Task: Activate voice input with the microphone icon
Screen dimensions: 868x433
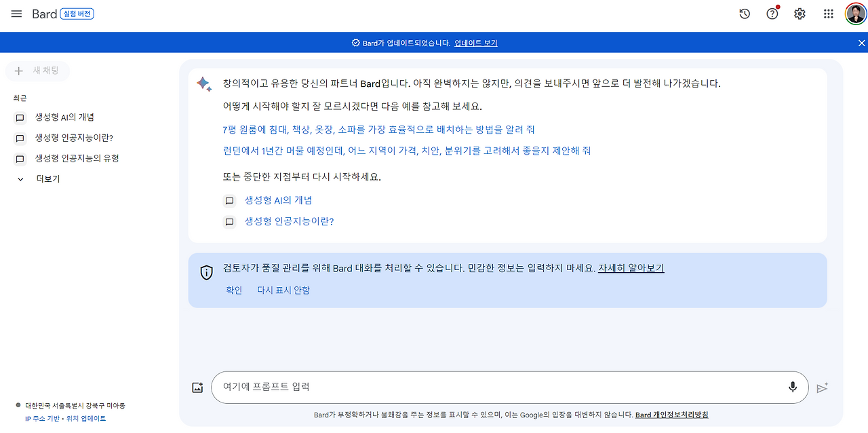Action: [x=793, y=387]
